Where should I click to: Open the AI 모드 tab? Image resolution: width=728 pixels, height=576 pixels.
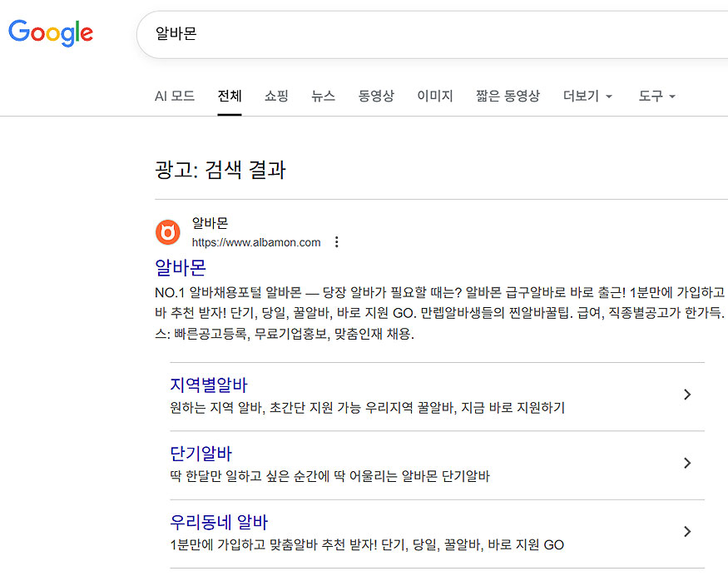[x=175, y=96]
